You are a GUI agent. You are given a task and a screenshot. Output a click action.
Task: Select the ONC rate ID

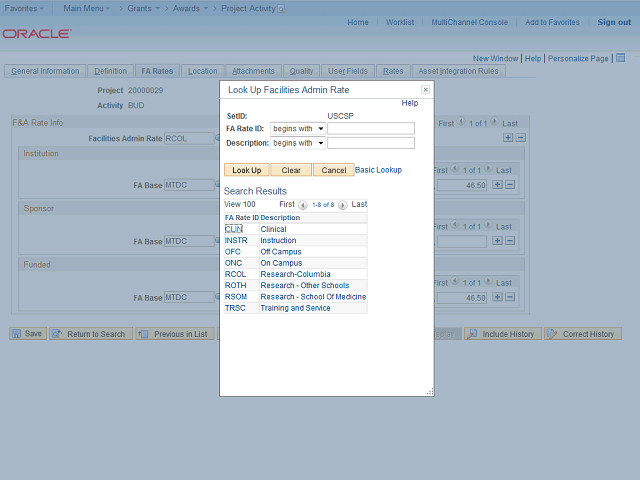(233, 263)
